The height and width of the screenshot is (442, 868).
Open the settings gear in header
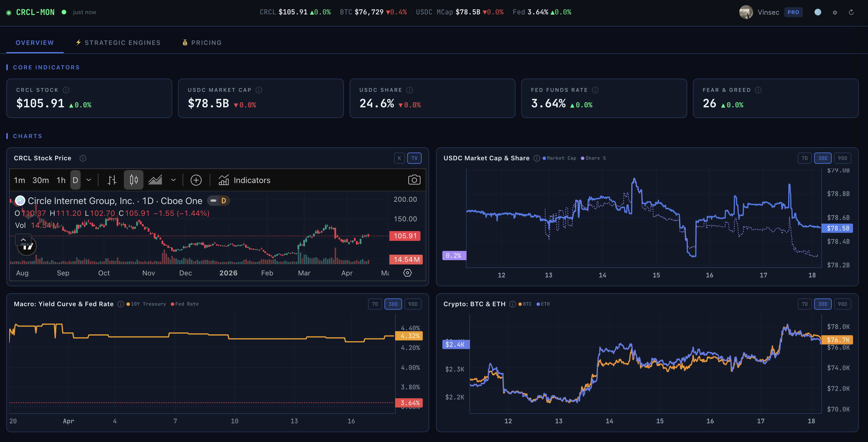coord(835,12)
